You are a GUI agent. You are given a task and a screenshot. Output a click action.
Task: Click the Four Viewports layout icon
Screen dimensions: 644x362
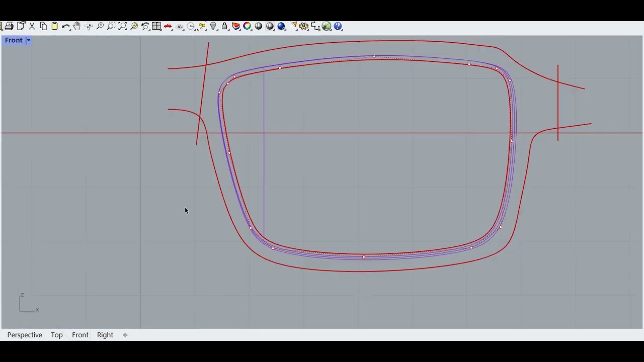[x=156, y=26]
